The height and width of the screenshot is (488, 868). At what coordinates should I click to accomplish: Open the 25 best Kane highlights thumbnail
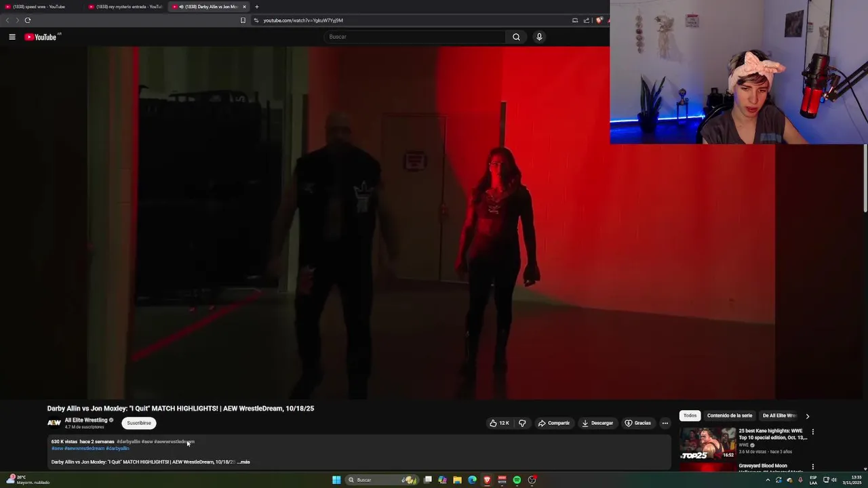707,444
